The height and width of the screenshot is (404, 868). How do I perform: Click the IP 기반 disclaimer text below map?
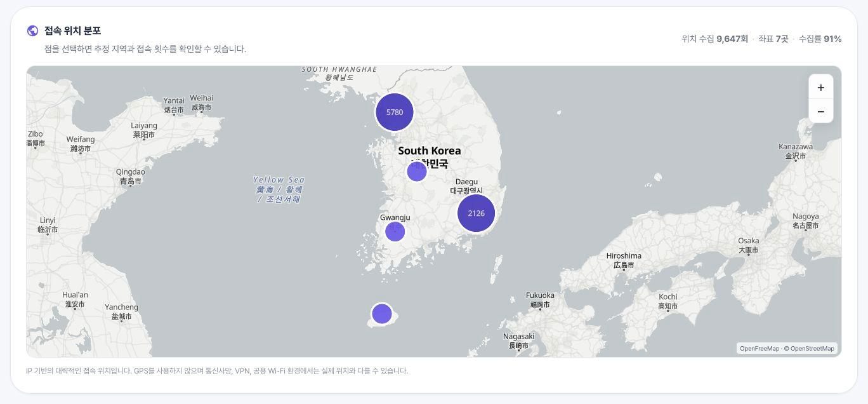(x=217, y=371)
